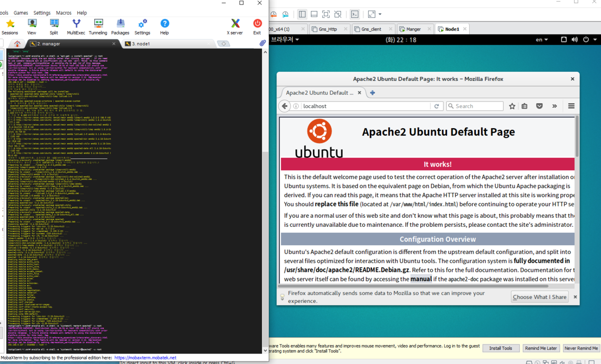Open the Packages manager icon

[120, 27]
